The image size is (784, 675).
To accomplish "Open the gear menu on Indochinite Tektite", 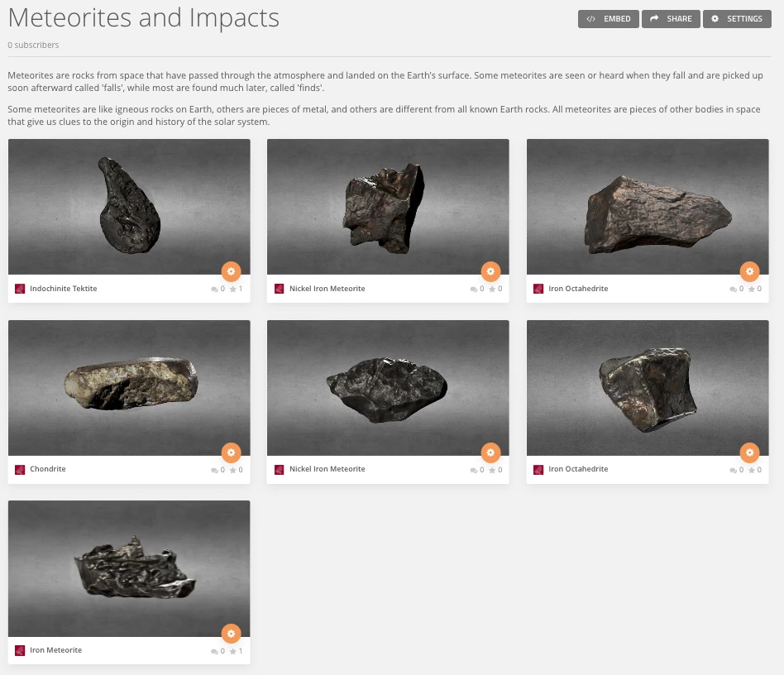I will point(231,271).
